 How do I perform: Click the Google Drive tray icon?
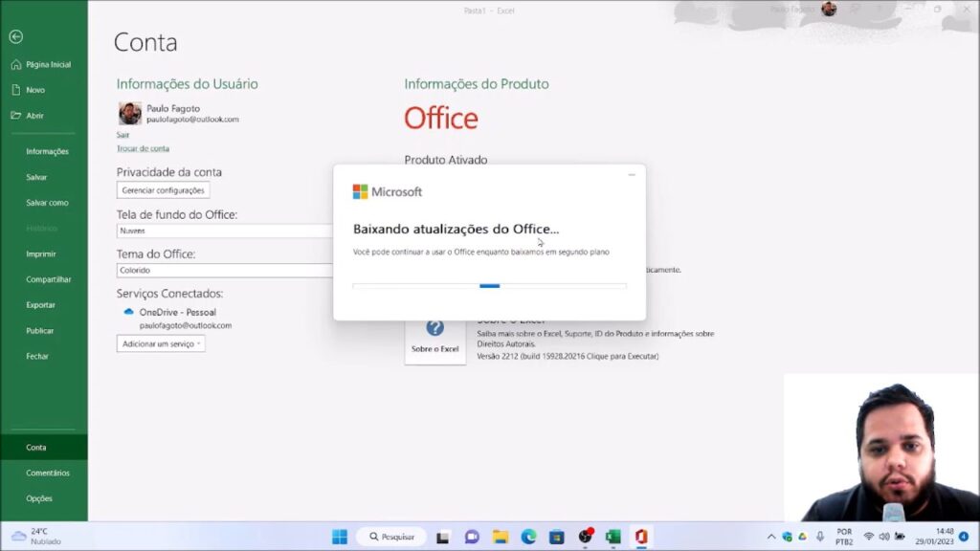click(x=803, y=537)
